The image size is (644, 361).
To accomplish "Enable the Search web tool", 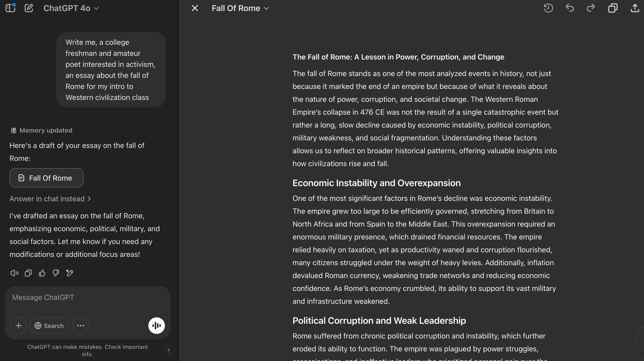I will [x=49, y=326].
